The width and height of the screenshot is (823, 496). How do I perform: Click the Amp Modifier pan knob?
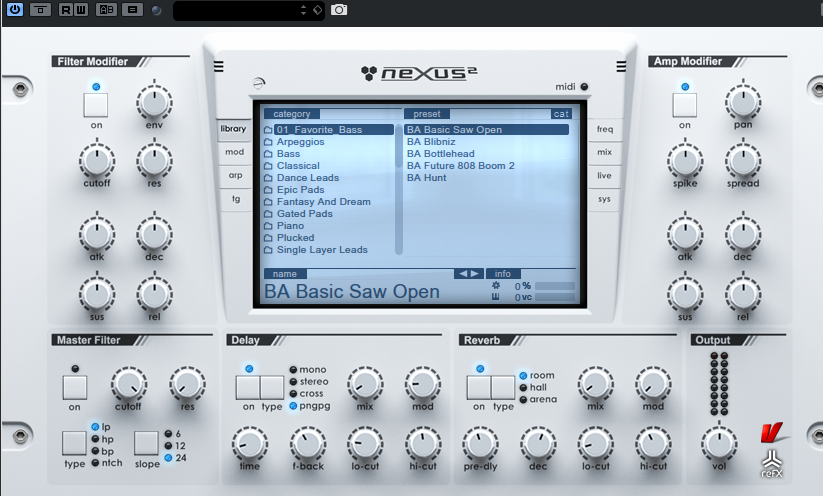[743, 102]
